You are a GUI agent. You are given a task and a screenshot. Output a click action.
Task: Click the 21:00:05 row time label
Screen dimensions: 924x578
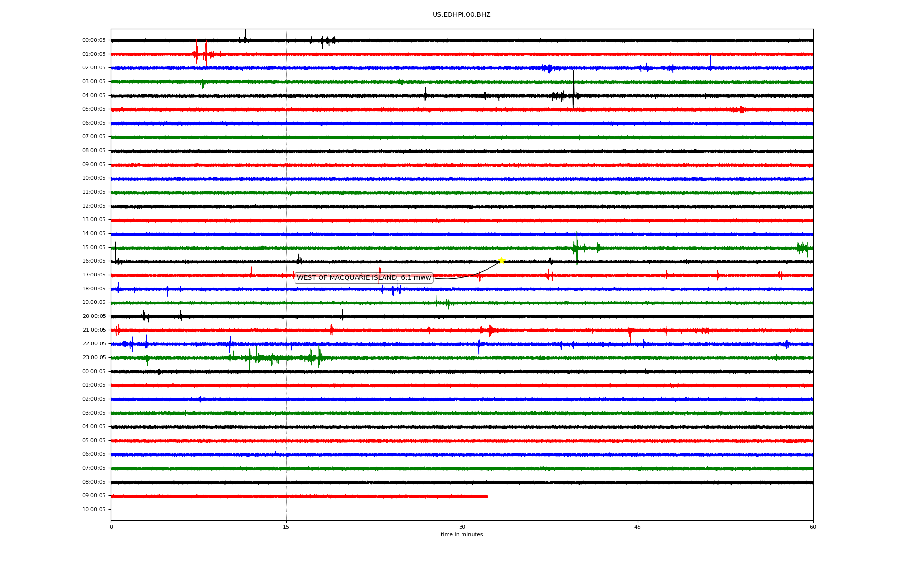click(x=94, y=330)
